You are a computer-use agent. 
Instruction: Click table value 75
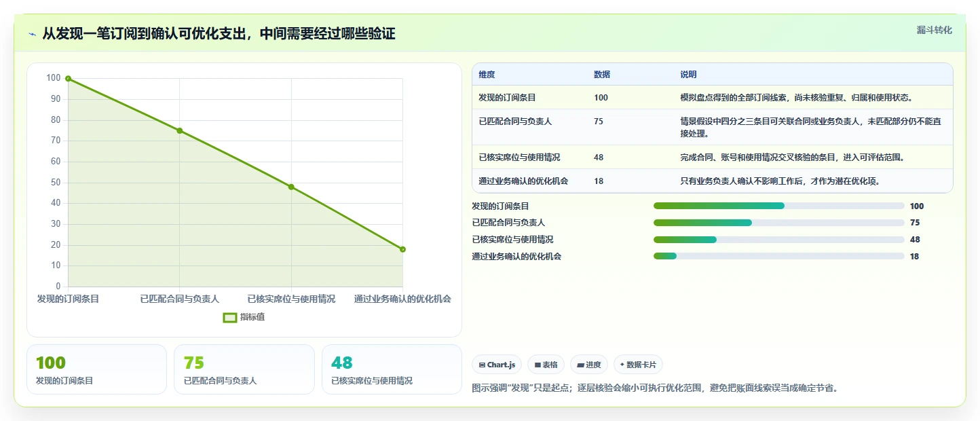point(599,122)
